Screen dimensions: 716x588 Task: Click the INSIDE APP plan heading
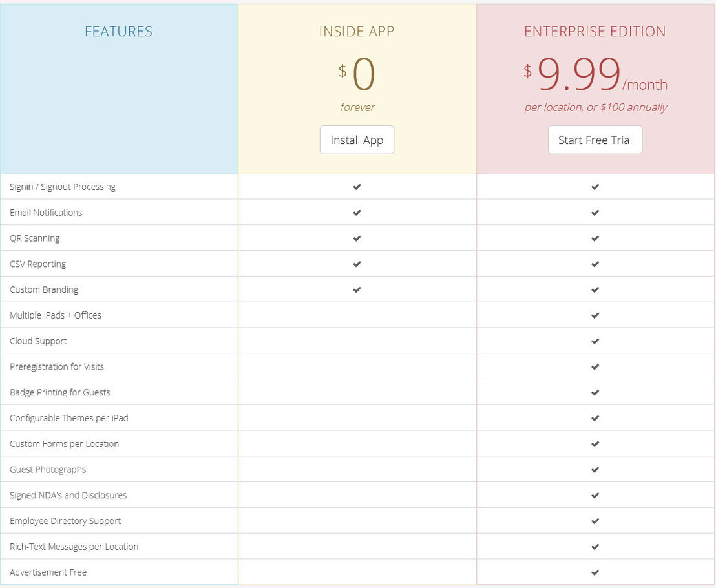click(357, 32)
